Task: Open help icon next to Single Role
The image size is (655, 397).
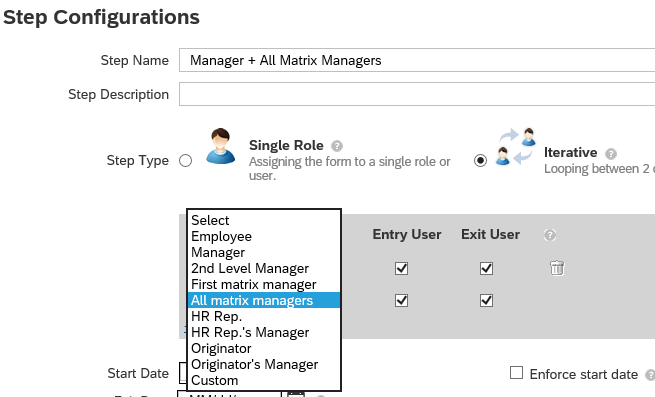Action: (x=337, y=146)
